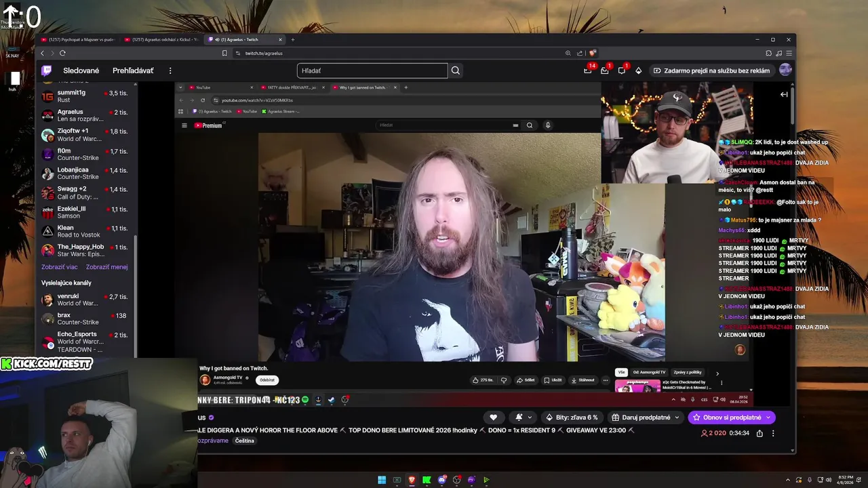The height and width of the screenshot is (488, 868).
Task: Click the Brave Shields lion icon
Action: [592, 53]
